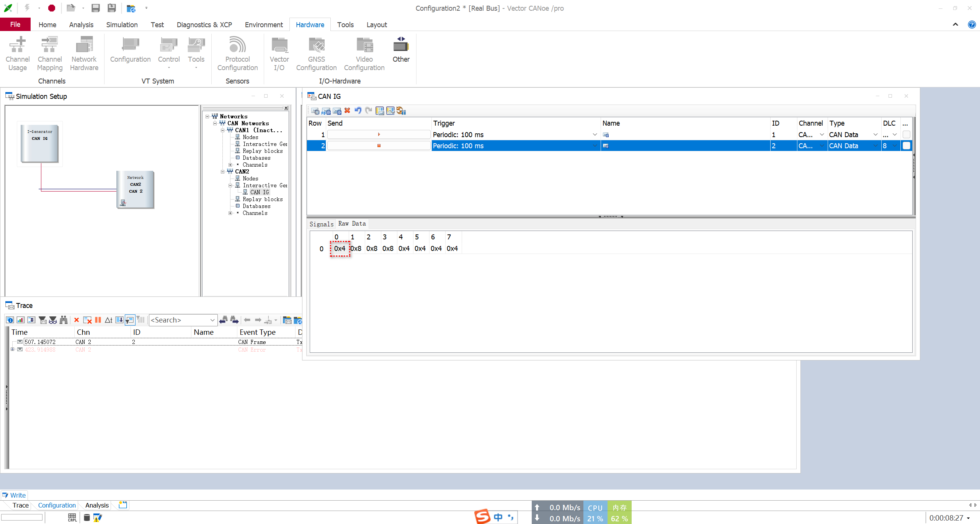980x524 pixels.
Task: Stop periodic sending of row 2
Action: pyautogui.click(x=379, y=146)
